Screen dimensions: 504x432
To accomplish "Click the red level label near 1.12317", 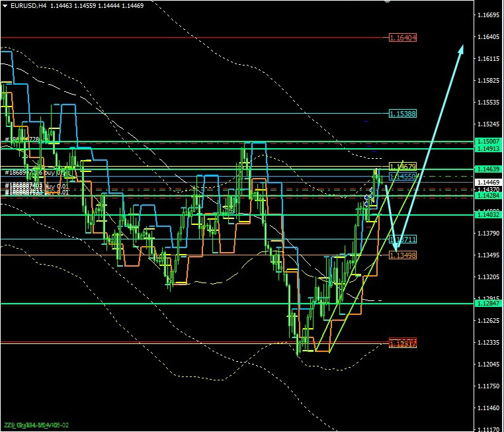I will coord(402,343).
